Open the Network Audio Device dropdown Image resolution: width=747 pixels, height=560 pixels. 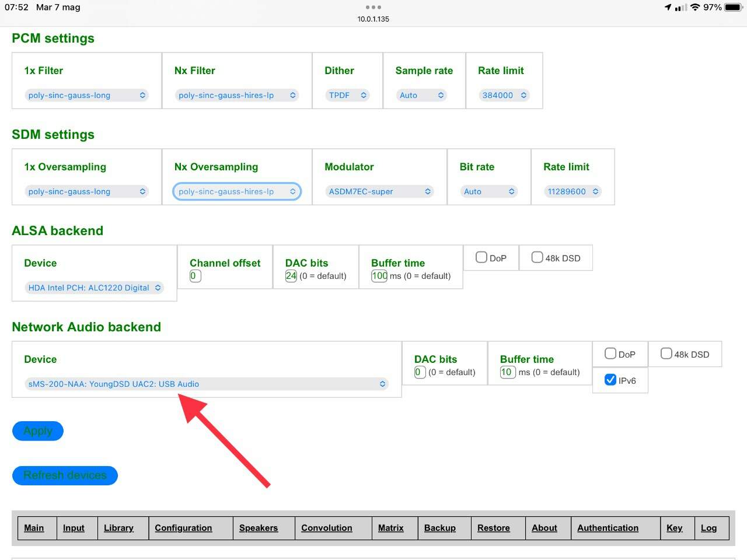pyautogui.click(x=207, y=384)
